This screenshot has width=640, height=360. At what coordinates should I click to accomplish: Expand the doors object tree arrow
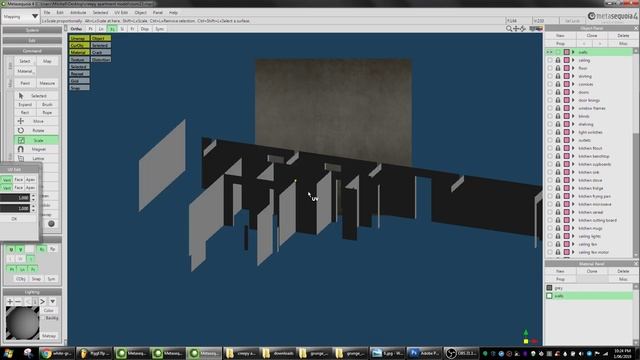tap(573, 92)
